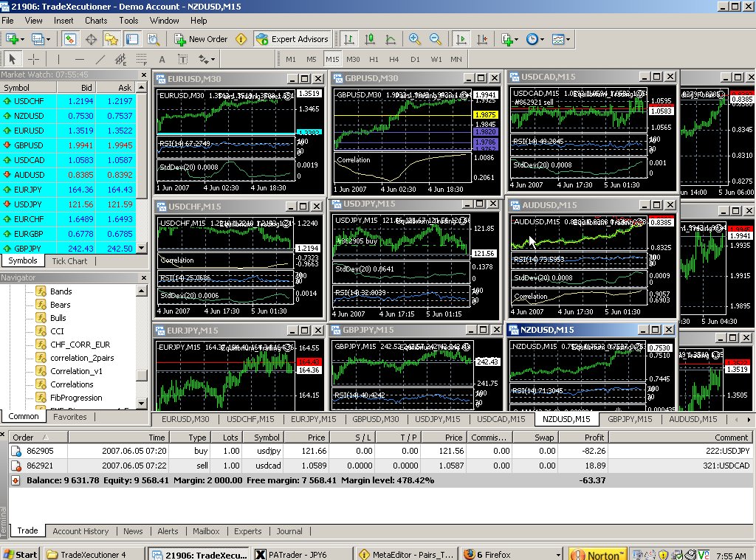Select the Text tool A icon
The height and width of the screenshot is (560, 756).
coord(162,59)
